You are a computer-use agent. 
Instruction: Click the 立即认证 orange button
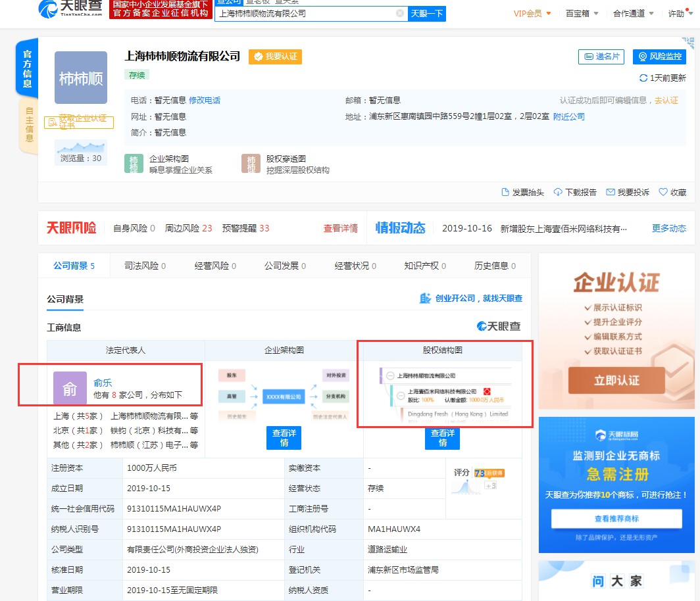[616, 380]
